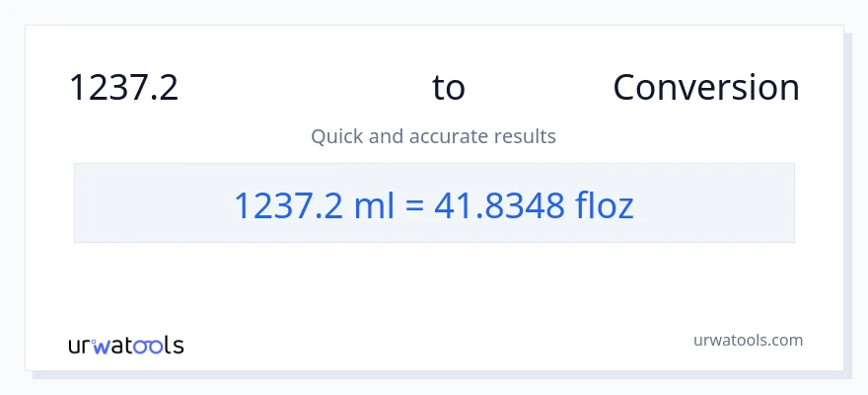868x395 pixels.
Task: Click 'Quick and accurate results' subtitle
Action: tap(433, 136)
